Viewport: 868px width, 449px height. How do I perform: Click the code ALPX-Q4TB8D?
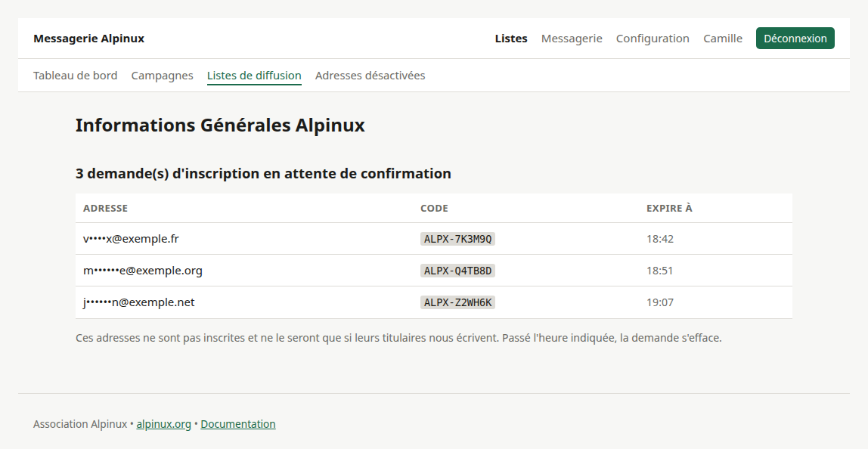pos(457,271)
